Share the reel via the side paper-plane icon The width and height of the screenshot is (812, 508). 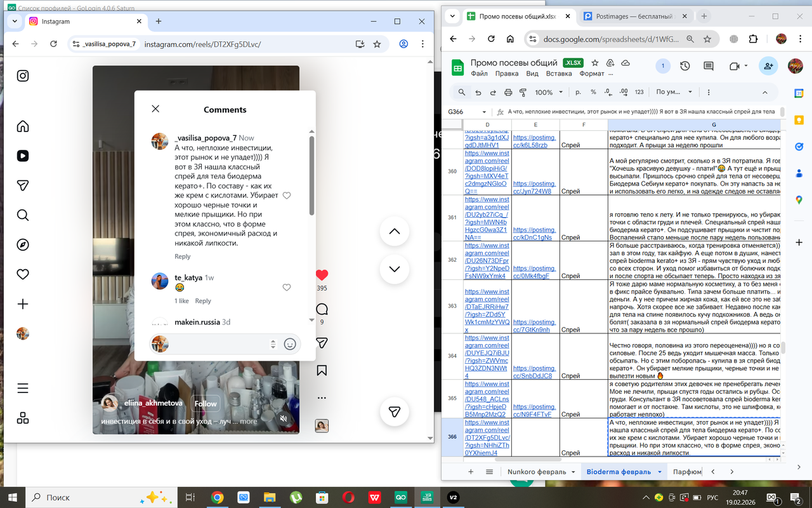coord(322,343)
